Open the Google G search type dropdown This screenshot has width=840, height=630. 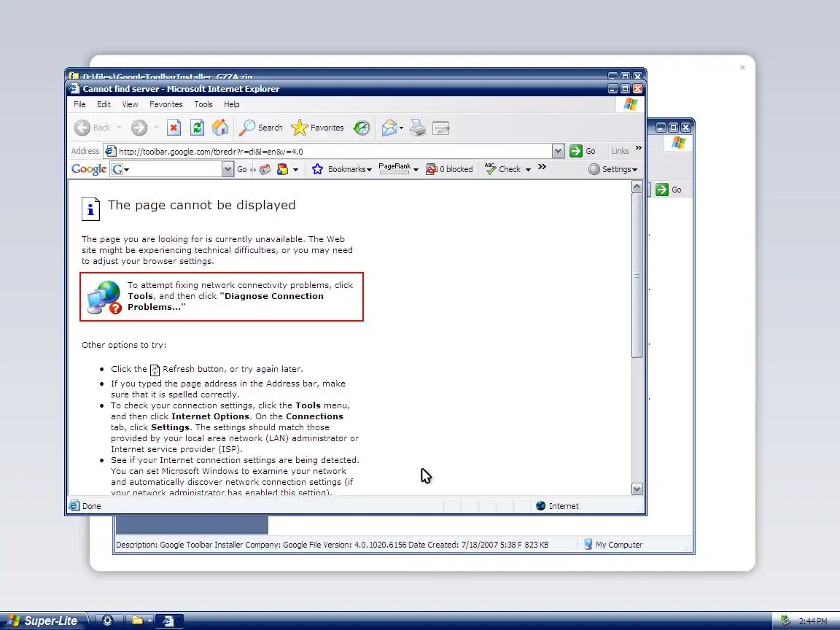[x=120, y=169]
